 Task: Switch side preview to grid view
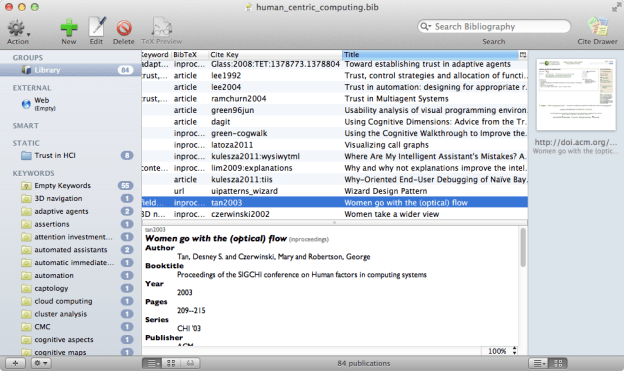click(x=558, y=363)
